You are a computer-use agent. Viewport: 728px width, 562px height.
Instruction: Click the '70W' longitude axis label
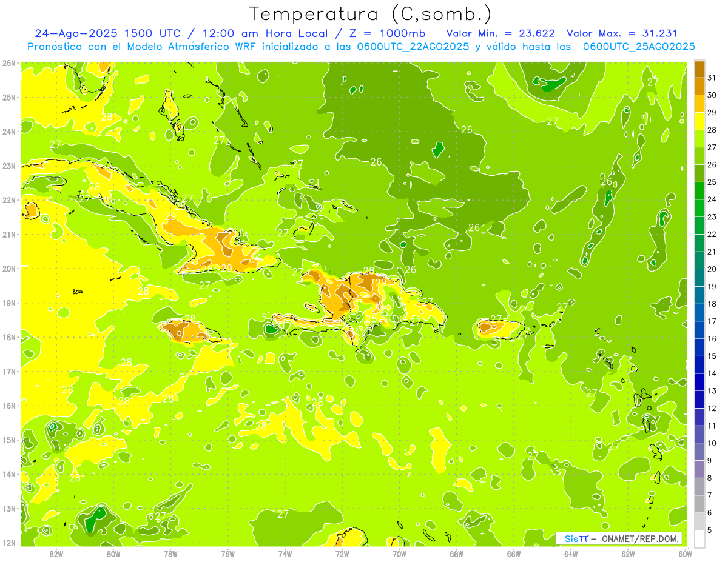[x=399, y=554]
